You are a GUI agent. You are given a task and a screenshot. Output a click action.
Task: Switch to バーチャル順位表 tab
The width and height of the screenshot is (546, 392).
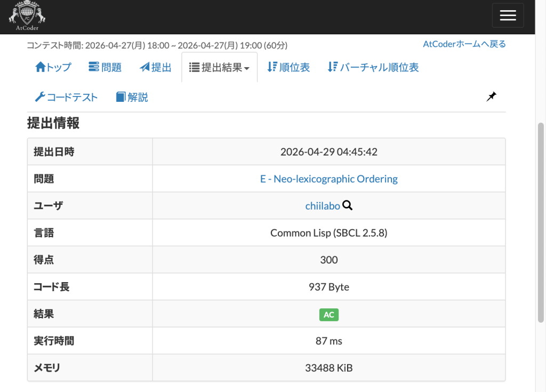(x=373, y=67)
